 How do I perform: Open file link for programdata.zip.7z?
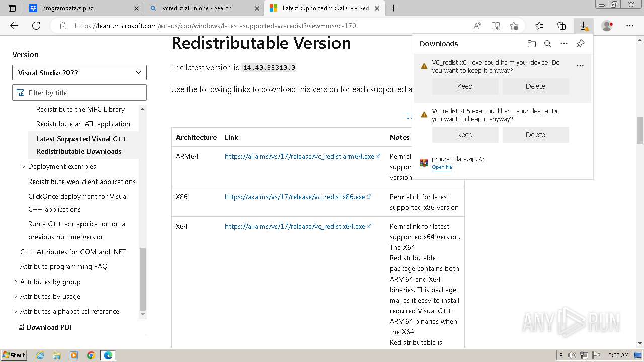pos(442,167)
